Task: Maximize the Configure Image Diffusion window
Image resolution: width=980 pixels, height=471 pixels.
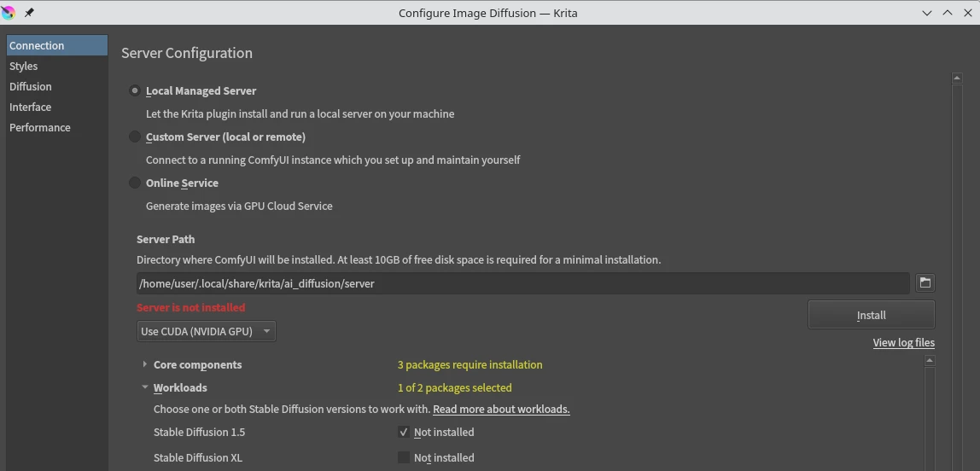Action: (x=948, y=13)
